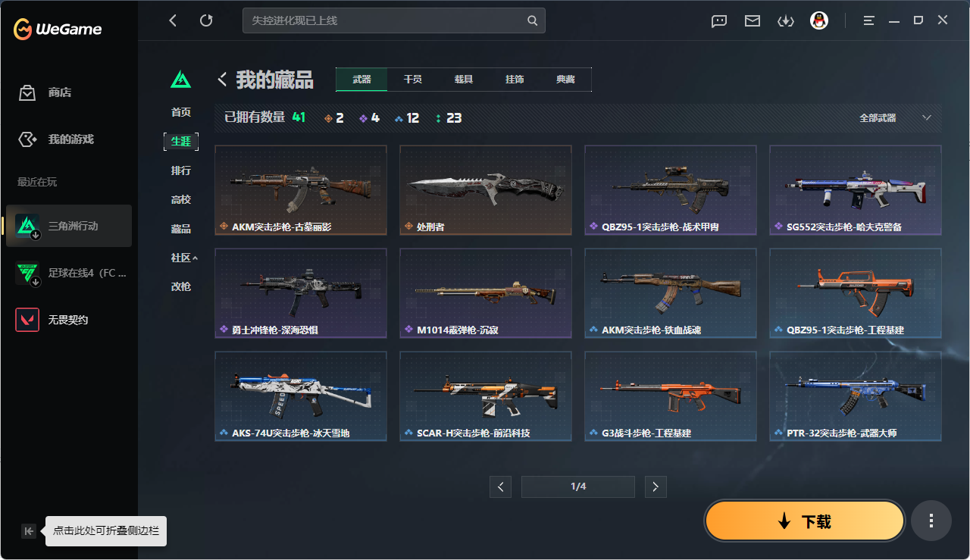This screenshot has width=970, height=560.
Task: Go to next page of collection
Action: (656, 486)
